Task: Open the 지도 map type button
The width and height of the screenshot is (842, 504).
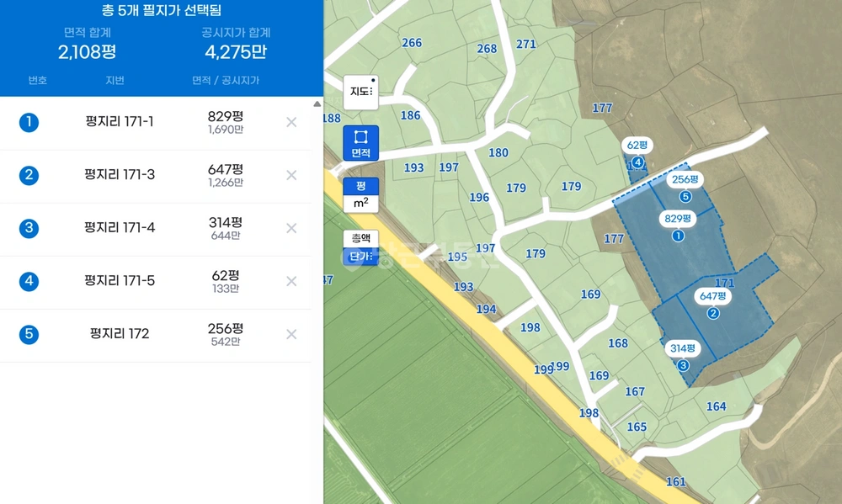Action: click(361, 92)
